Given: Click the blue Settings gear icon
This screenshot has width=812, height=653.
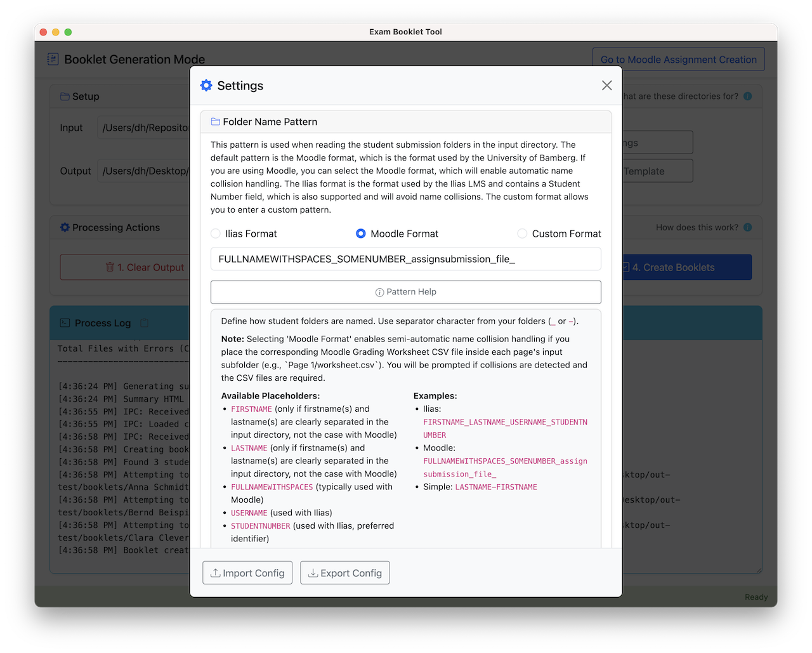Looking at the screenshot, I should pyautogui.click(x=206, y=86).
